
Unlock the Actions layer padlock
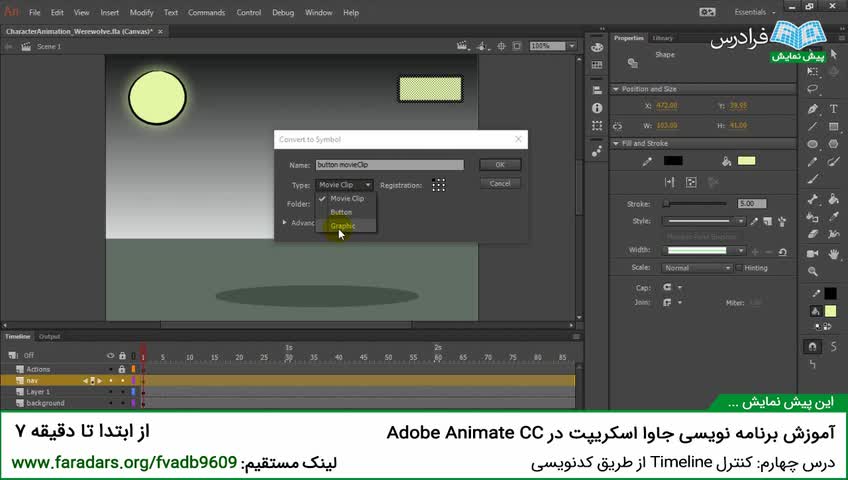click(x=122, y=369)
